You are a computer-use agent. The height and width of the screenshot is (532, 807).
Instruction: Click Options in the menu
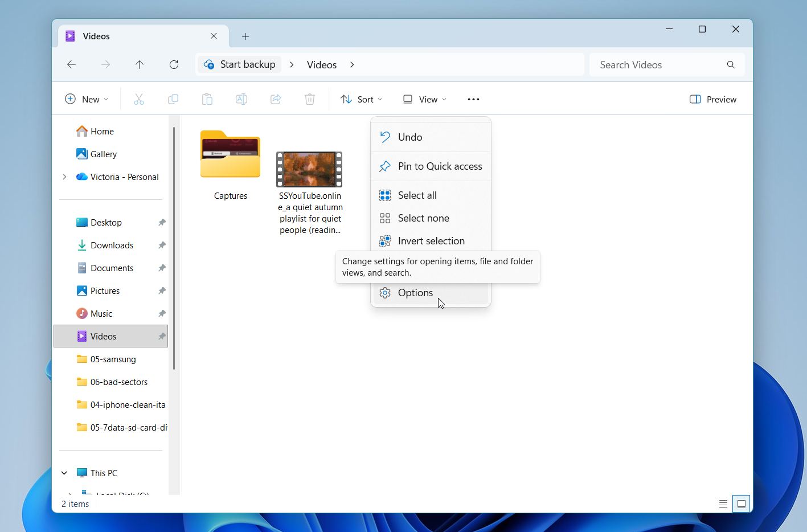(x=415, y=293)
